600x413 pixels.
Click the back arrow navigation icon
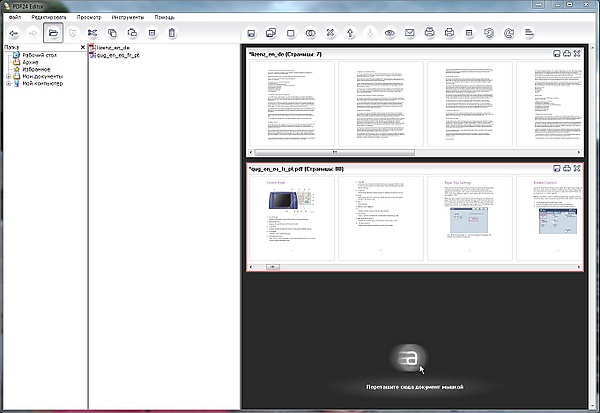click(13, 33)
